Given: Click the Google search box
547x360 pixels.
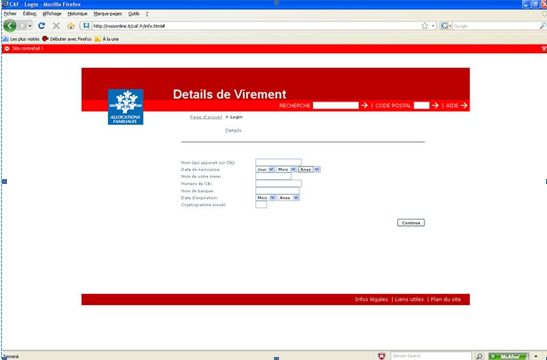Looking at the screenshot, I should (495, 26).
